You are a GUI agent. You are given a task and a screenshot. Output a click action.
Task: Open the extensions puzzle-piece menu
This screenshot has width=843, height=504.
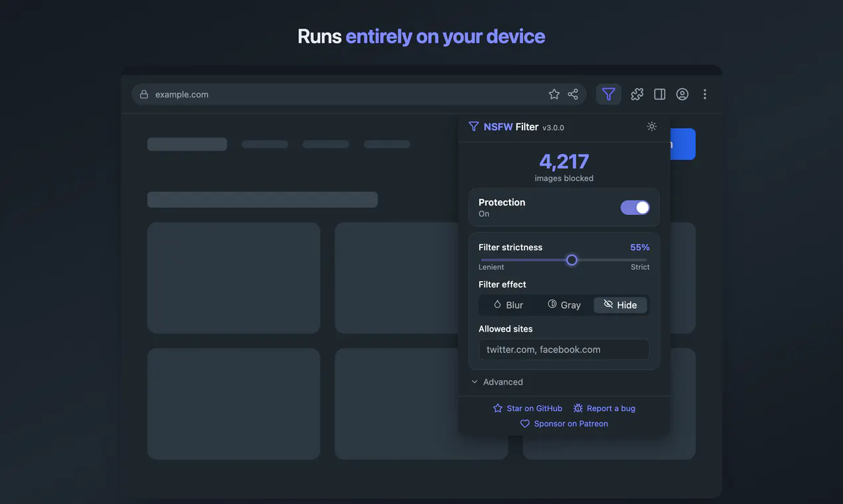(637, 94)
